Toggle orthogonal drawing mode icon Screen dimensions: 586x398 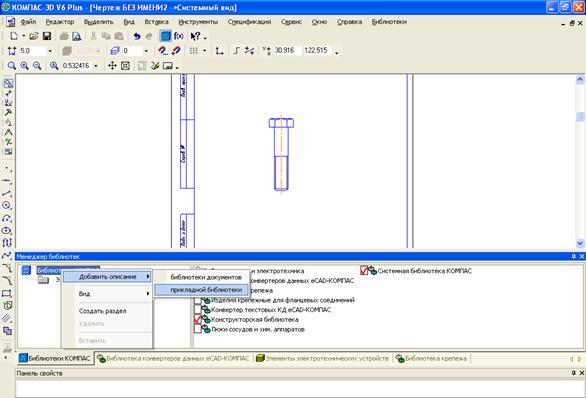[x=236, y=50]
